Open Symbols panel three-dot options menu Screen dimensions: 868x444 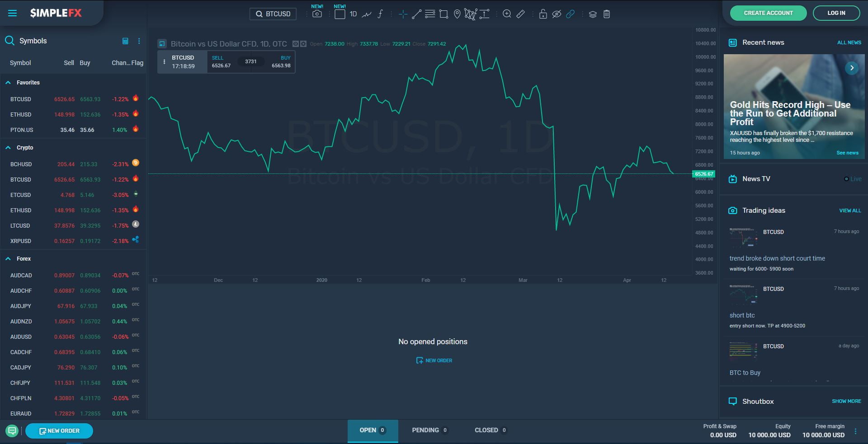pos(139,41)
